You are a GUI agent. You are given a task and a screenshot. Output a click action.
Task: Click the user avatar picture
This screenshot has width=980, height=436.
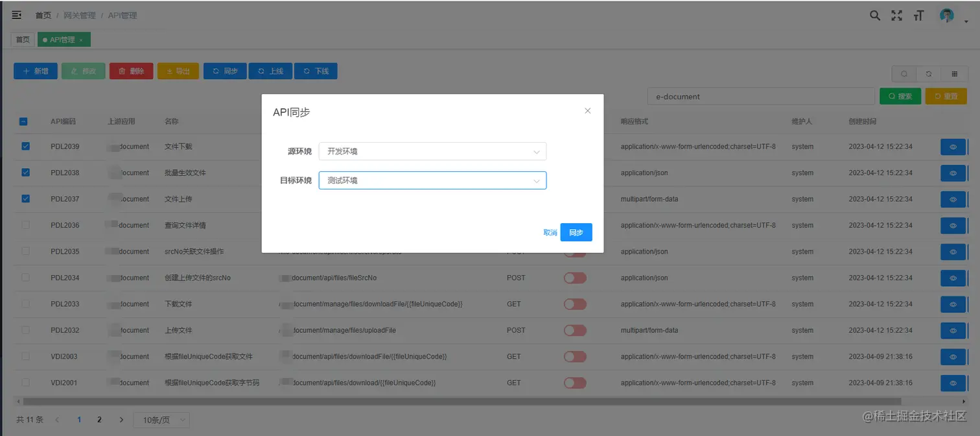click(947, 16)
